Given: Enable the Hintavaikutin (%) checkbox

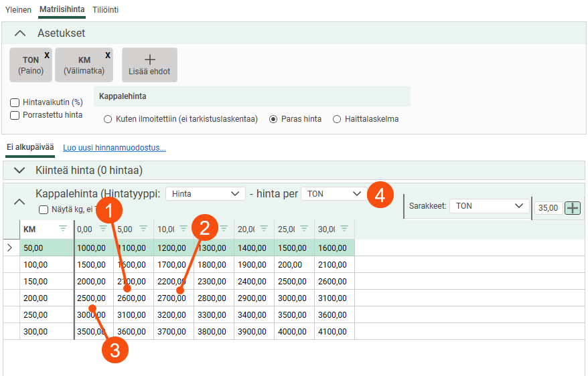Looking at the screenshot, I should coord(15,103).
